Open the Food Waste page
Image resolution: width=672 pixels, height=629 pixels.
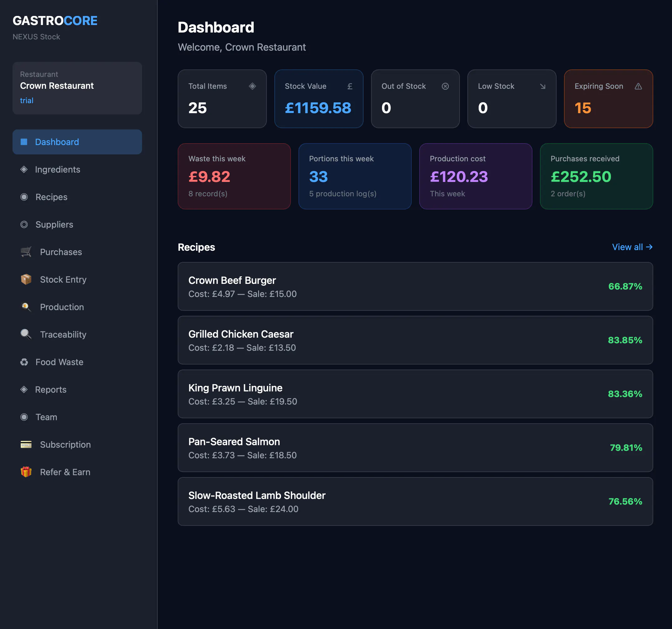tap(77, 362)
